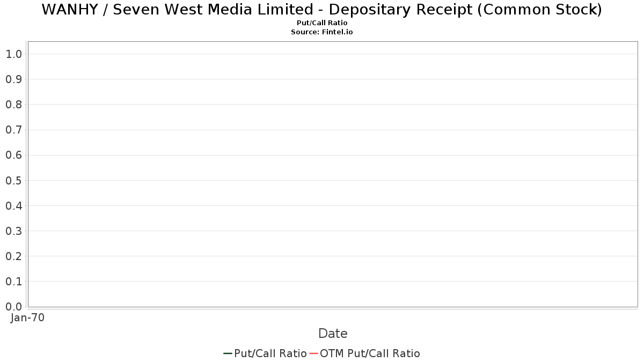Click the 1.0 y-axis tick label
The image size is (644, 362).
click(x=13, y=54)
